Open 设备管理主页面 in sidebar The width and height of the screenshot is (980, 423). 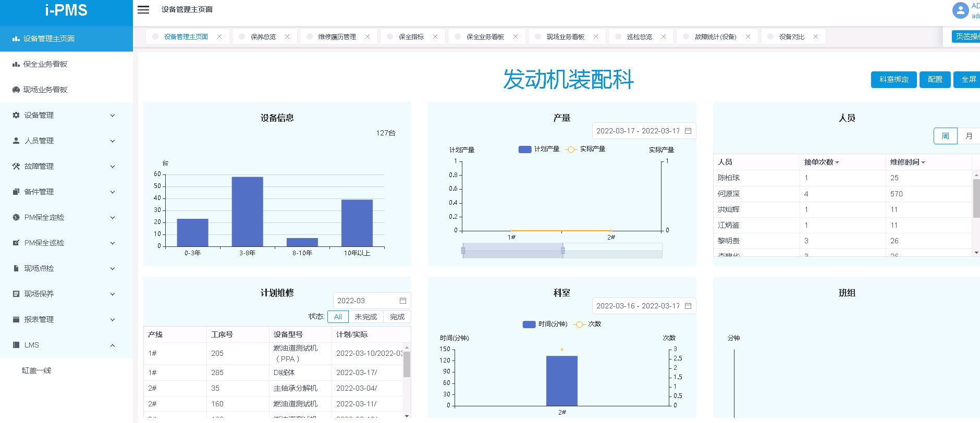click(66, 39)
